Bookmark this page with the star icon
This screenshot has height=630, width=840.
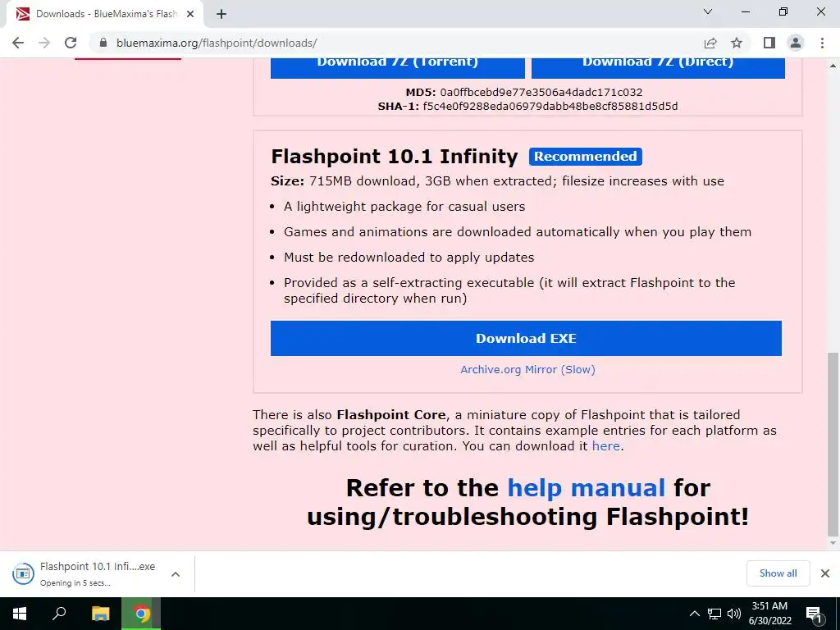click(737, 43)
